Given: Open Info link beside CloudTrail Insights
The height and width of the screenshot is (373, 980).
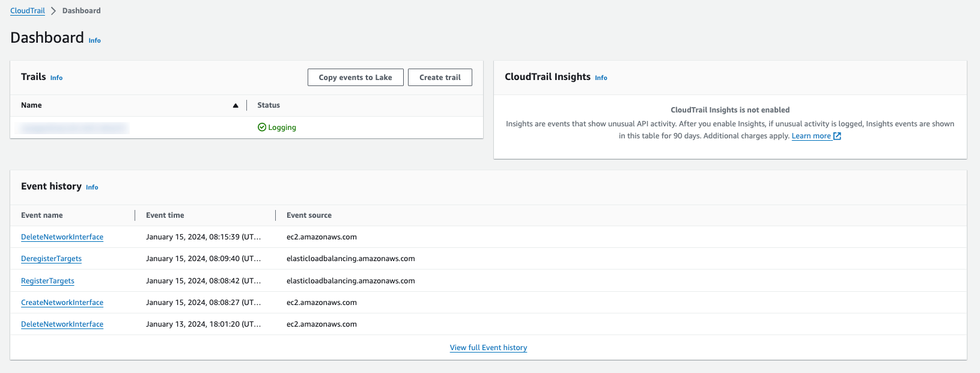Looking at the screenshot, I should tap(601, 78).
